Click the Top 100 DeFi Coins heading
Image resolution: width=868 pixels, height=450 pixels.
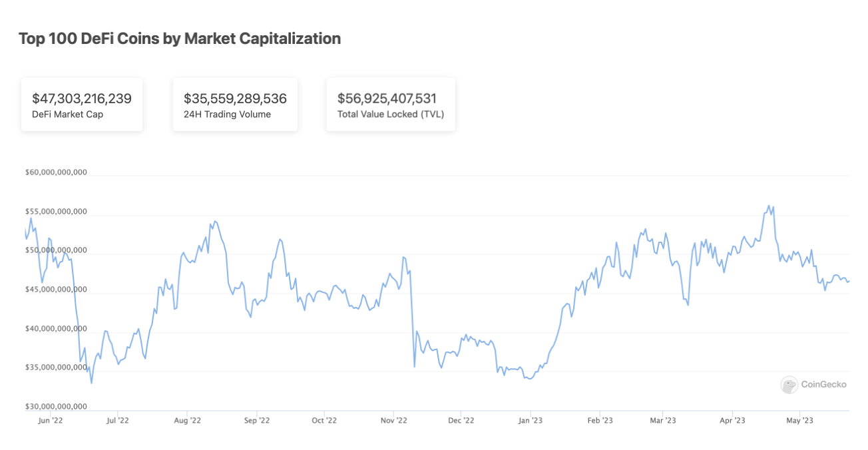[180, 39]
